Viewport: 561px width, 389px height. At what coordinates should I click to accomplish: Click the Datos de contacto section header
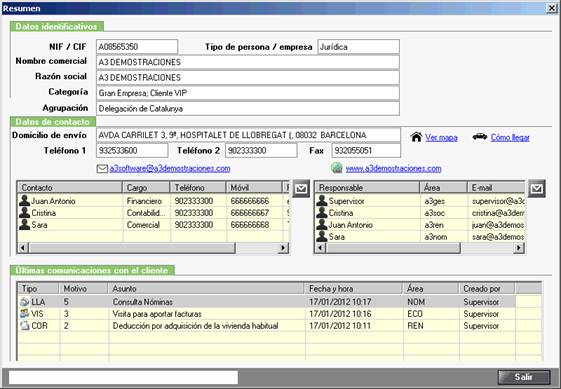[53, 122]
